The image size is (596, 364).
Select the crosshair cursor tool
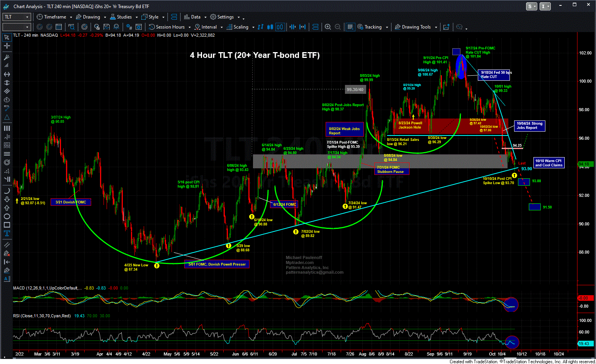pyautogui.click(x=7, y=46)
